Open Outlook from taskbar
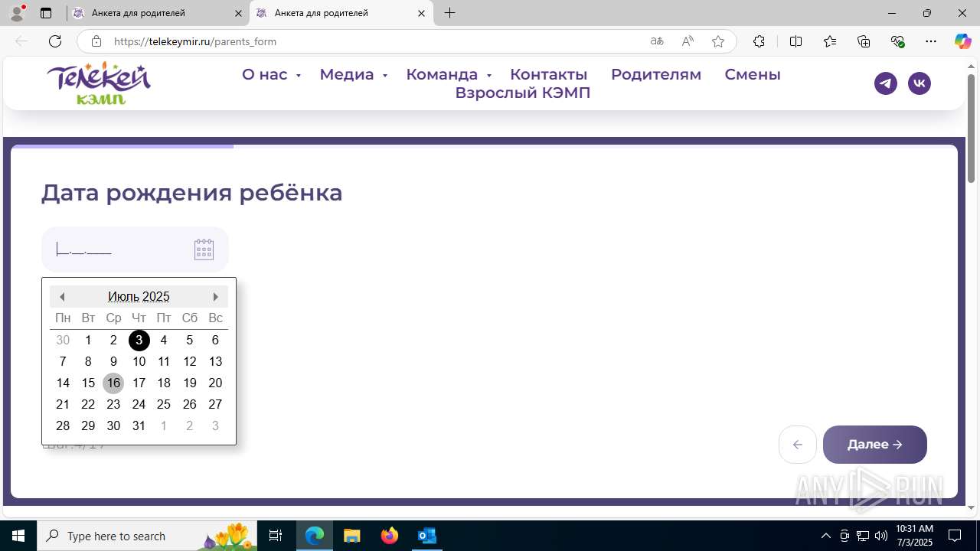The image size is (980, 551). coord(426,536)
